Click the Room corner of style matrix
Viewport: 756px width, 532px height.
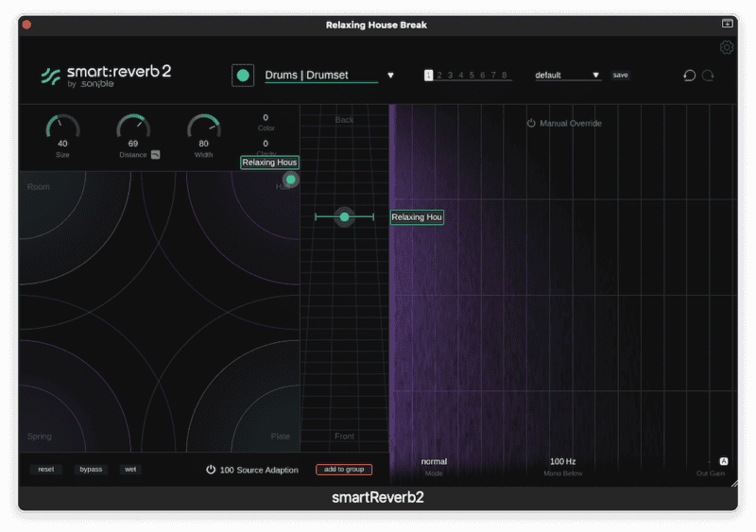[39, 187]
